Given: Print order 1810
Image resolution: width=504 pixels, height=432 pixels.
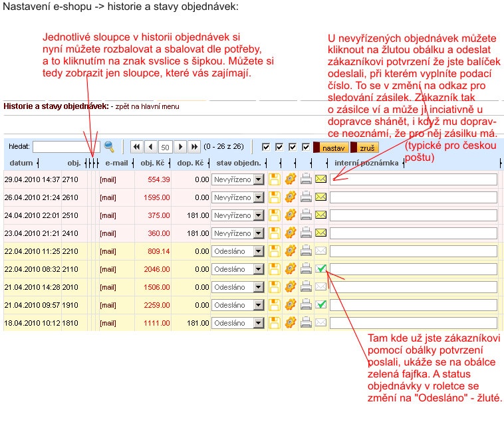Looking at the screenshot, I should point(306,323).
